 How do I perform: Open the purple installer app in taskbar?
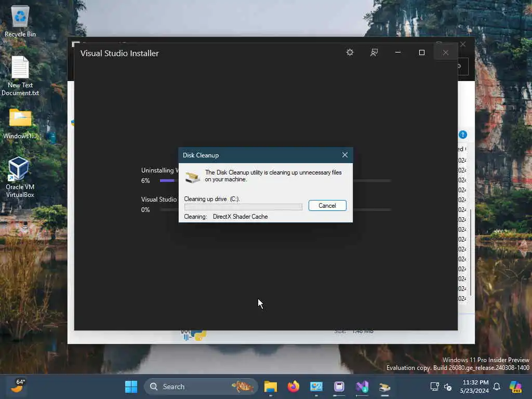[x=339, y=387]
